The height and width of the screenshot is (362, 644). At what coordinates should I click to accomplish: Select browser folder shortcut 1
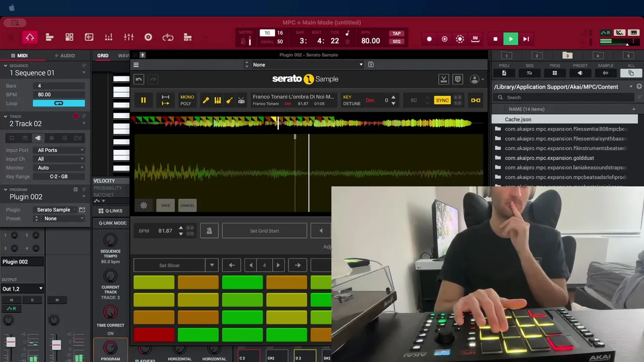507,55
